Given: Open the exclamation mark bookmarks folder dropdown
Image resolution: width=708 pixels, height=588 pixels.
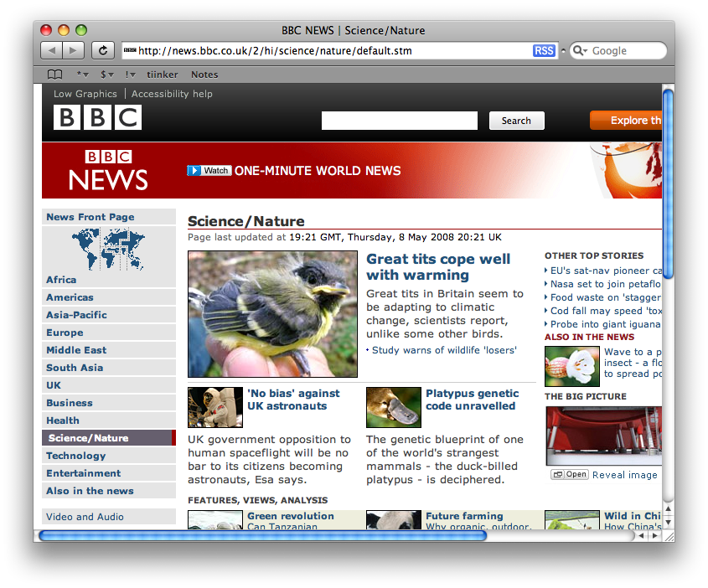Looking at the screenshot, I should (x=131, y=75).
